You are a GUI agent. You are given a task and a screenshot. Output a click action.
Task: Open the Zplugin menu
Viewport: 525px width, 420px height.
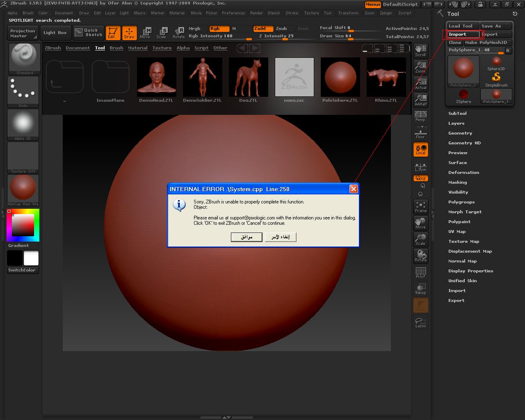pyautogui.click(x=386, y=13)
